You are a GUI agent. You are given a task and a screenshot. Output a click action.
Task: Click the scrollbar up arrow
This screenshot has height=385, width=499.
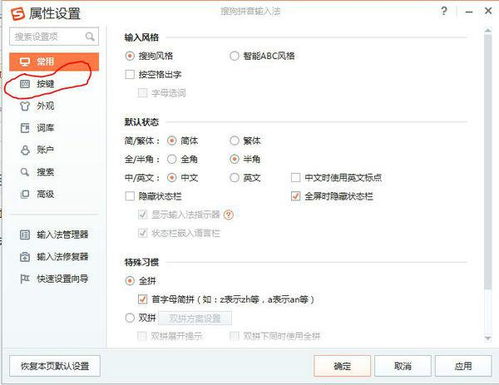click(488, 31)
